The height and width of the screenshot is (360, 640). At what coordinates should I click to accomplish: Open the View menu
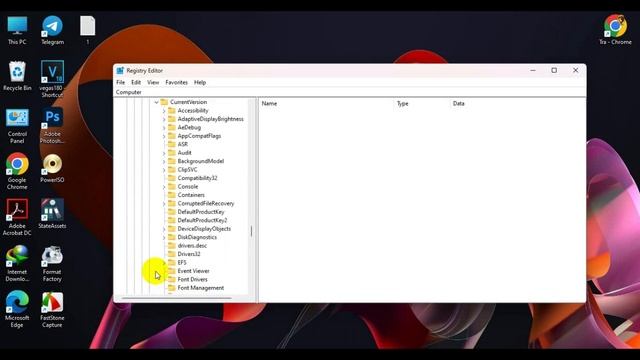(x=153, y=82)
